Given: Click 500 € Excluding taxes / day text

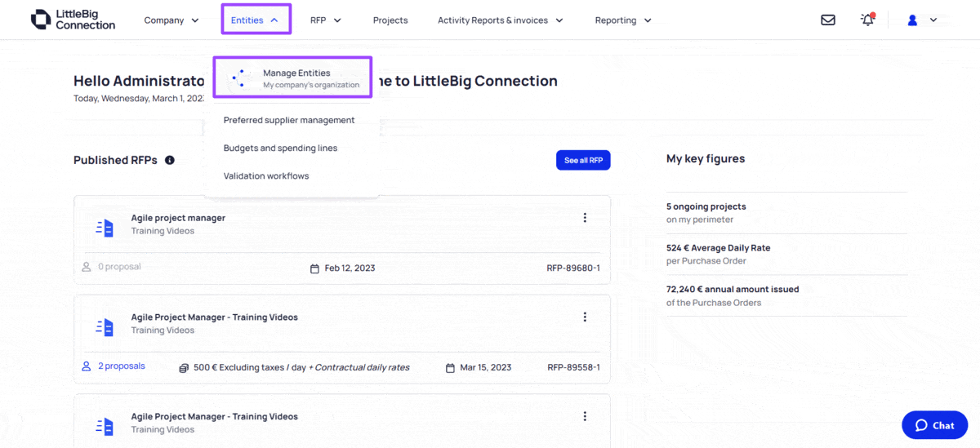Looking at the screenshot, I should click(x=249, y=368).
